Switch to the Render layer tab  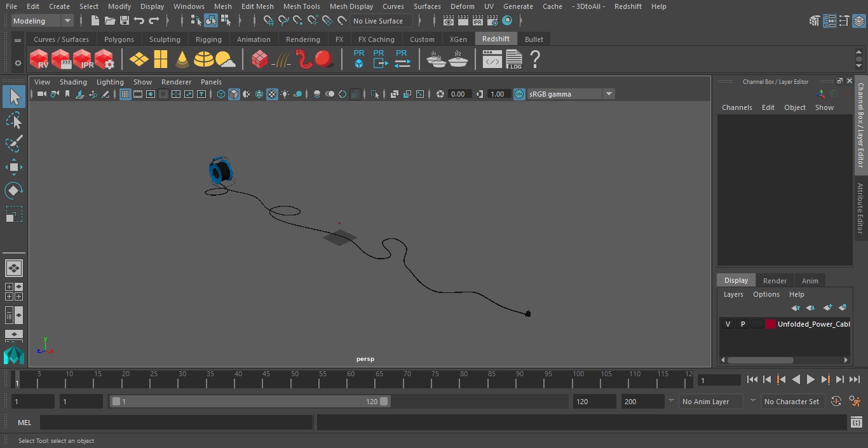[775, 281]
